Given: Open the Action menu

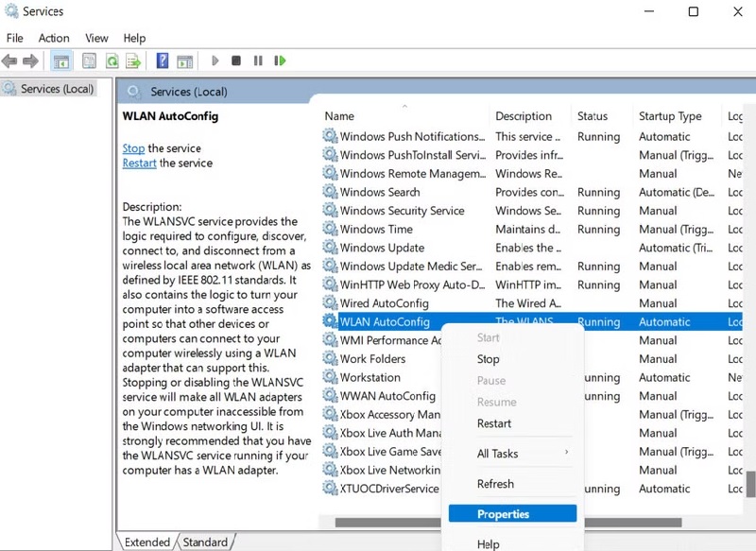Looking at the screenshot, I should click(54, 38).
